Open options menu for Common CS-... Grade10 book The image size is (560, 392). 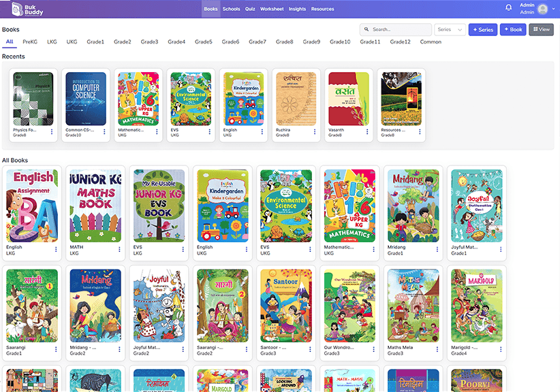point(104,132)
